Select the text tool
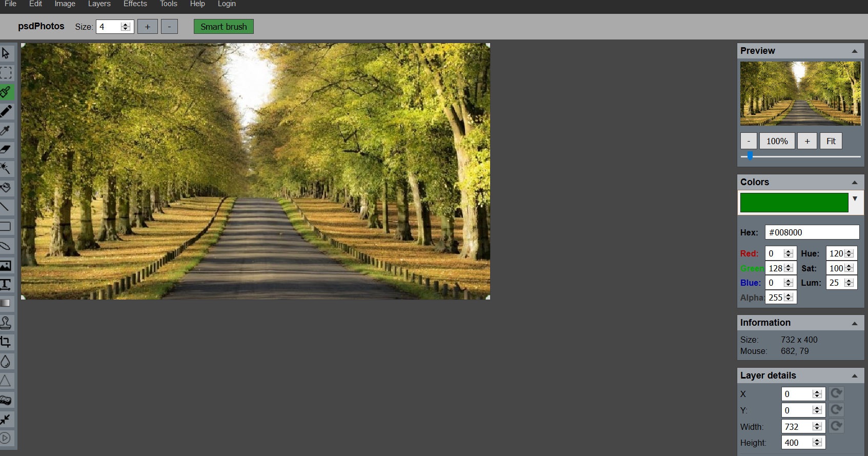Viewport: 868px width, 456px height. [6, 284]
